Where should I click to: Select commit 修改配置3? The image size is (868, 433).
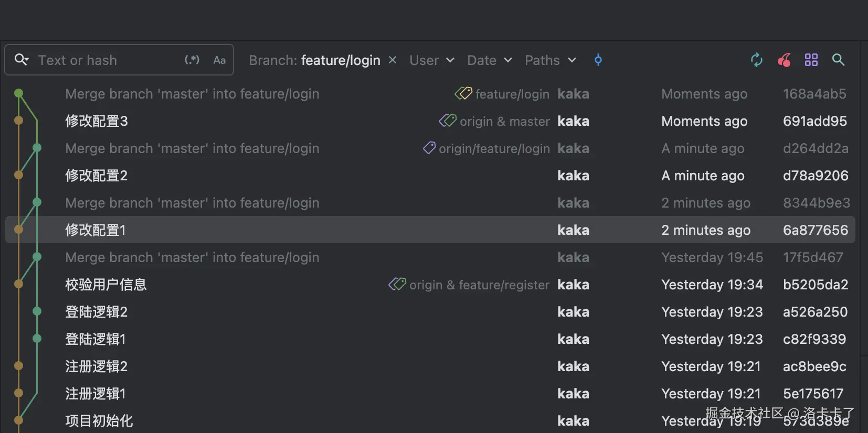click(x=97, y=121)
